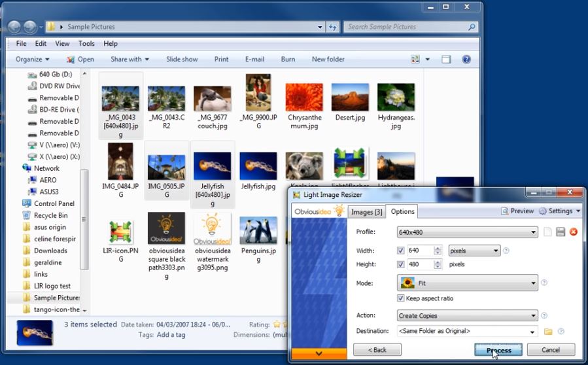Click the Cancel button in Light Image Resizer
The height and width of the screenshot is (365, 588).
coord(551,349)
